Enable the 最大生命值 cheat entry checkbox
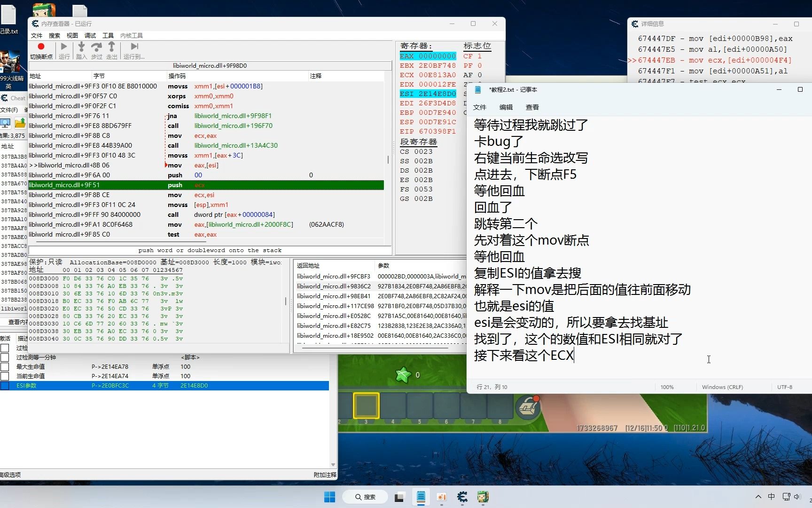This screenshot has height=508, width=812. pyautogui.click(x=5, y=366)
